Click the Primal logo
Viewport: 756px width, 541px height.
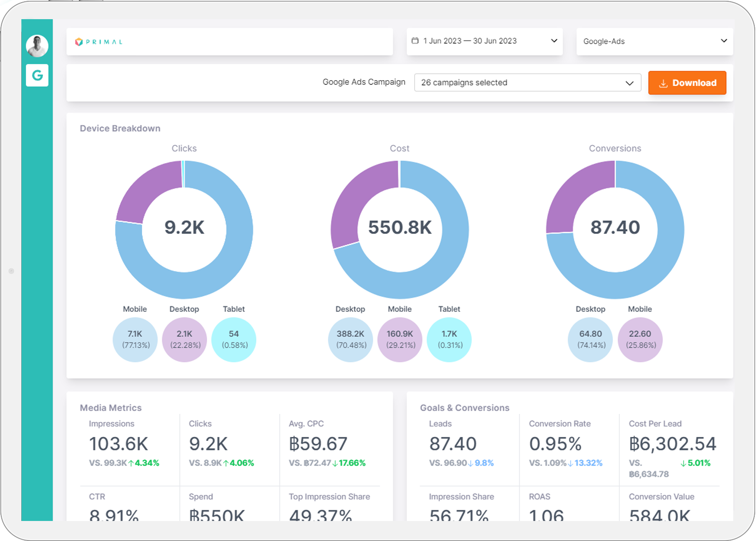coord(99,42)
